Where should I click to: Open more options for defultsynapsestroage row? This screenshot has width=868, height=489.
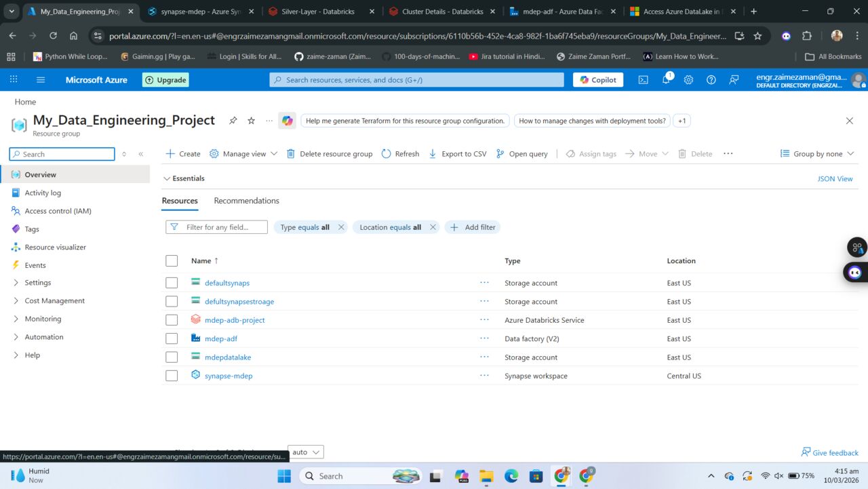click(x=484, y=301)
